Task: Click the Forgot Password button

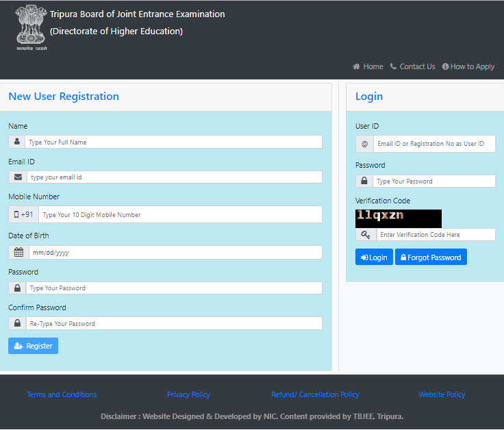Action: coord(431,257)
